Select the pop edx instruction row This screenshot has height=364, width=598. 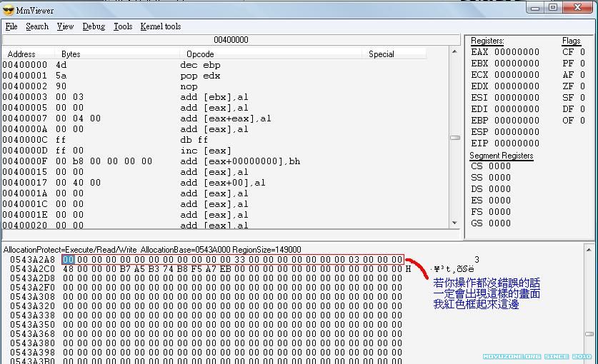200,76
